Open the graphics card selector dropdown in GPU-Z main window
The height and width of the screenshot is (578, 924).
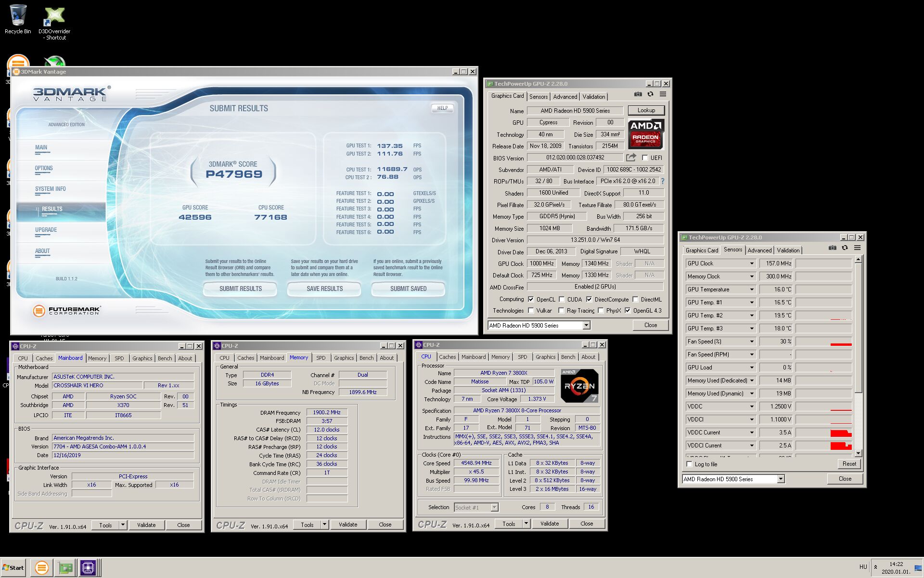coord(586,326)
